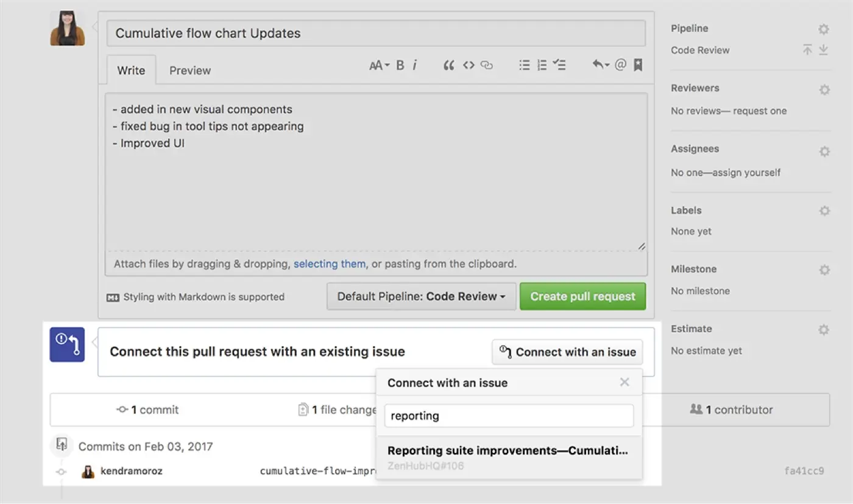Move pull request to top of pipeline

807,50
